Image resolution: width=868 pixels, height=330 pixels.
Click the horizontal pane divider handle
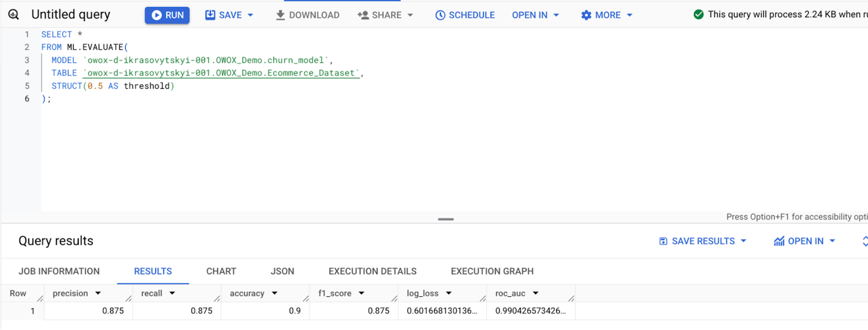pyautogui.click(x=446, y=219)
